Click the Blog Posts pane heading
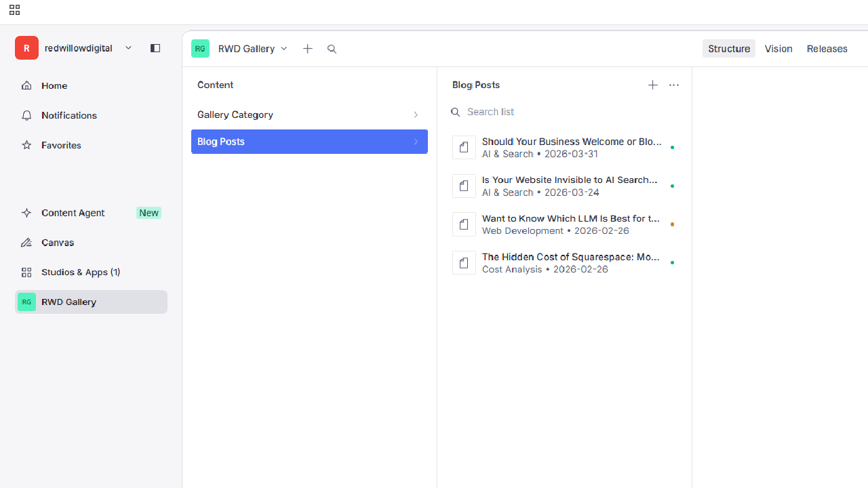This screenshot has height=488, width=868. tap(476, 85)
